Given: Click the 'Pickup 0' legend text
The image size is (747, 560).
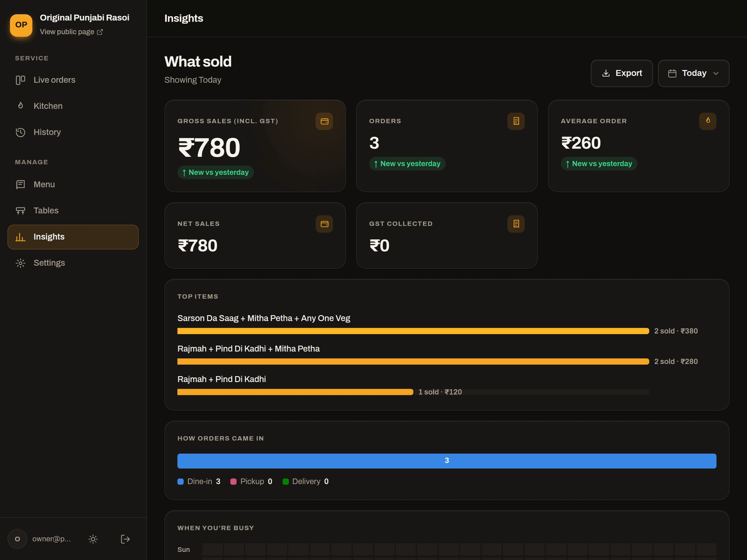Looking at the screenshot, I should (x=256, y=482).
